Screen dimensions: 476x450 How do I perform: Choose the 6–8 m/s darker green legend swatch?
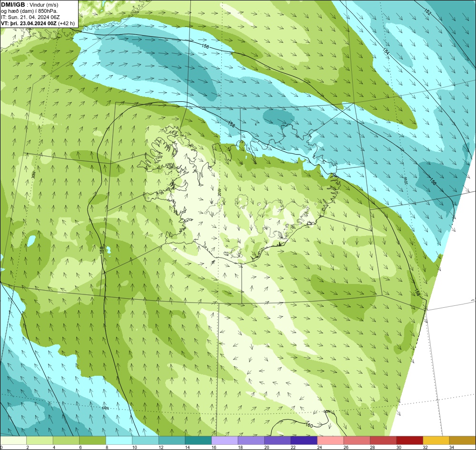click(x=93, y=440)
